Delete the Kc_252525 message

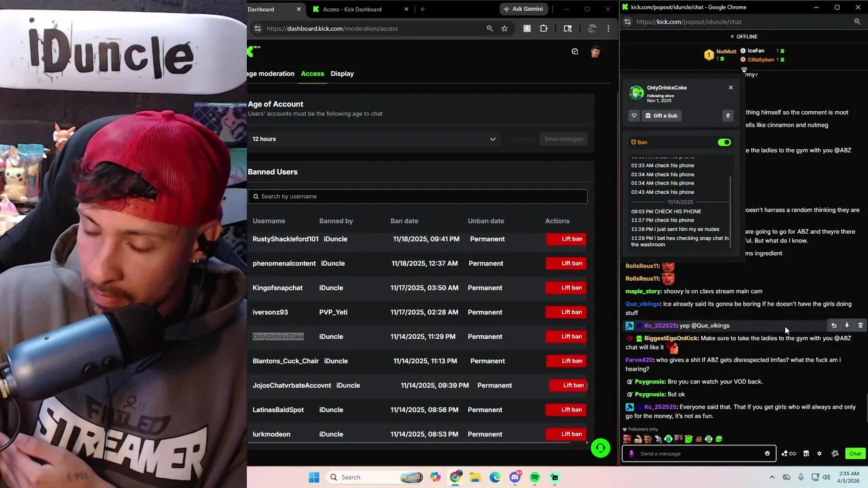click(861, 325)
